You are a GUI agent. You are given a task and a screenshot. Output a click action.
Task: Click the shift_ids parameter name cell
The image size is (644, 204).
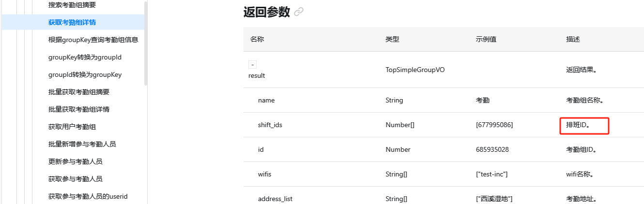[x=270, y=125]
